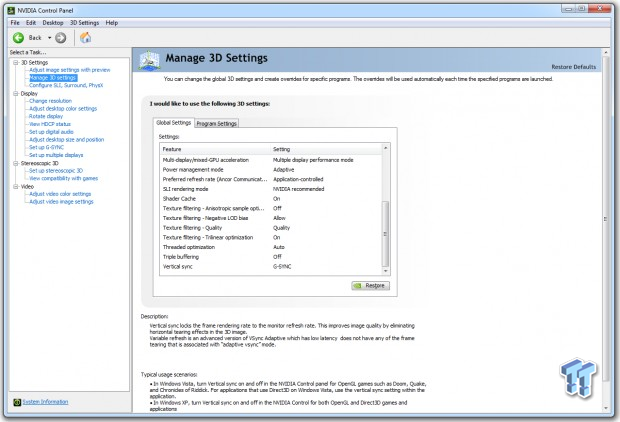The height and width of the screenshot is (422, 620).
Task: Select the Power management mode row
Action: pyautogui.click(x=271, y=170)
